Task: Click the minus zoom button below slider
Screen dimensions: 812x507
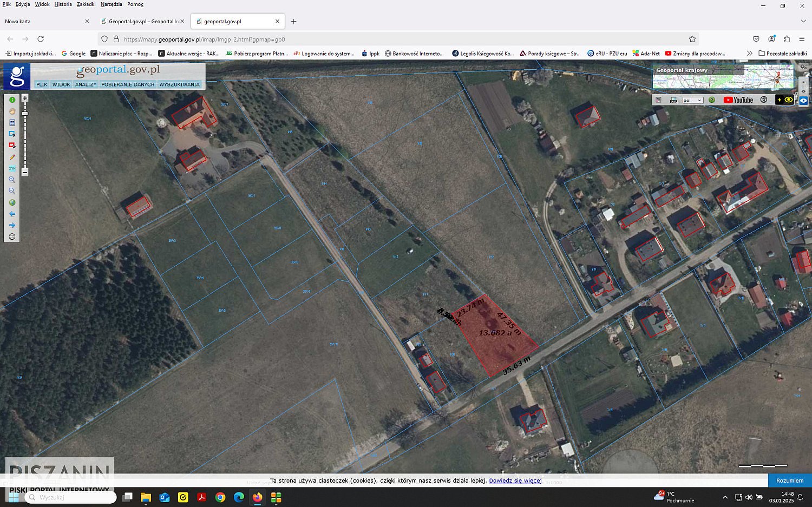Action: click(x=24, y=172)
